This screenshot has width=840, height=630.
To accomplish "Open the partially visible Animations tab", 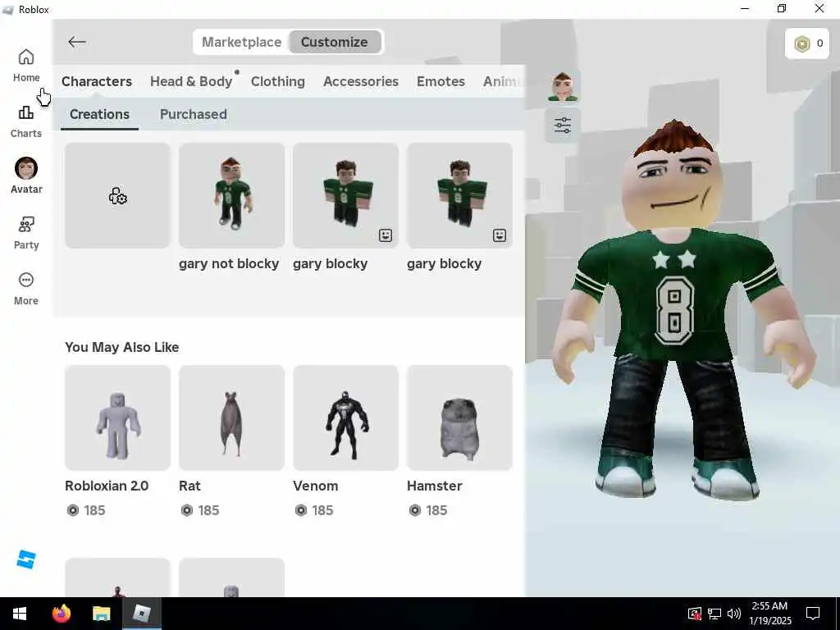I will (503, 81).
